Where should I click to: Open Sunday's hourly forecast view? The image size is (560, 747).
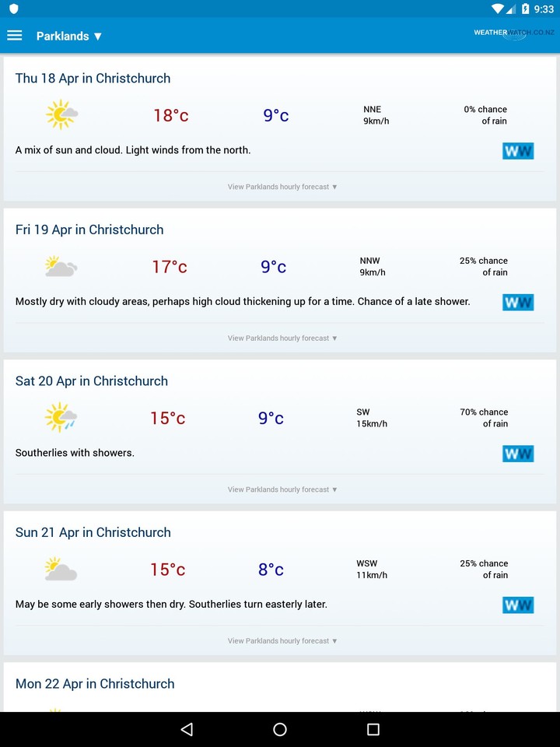(282, 640)
